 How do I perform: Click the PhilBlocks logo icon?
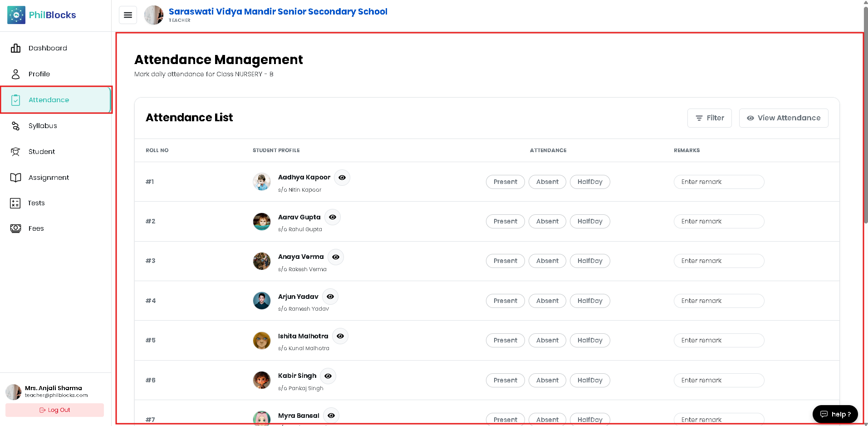pos(16,15)
